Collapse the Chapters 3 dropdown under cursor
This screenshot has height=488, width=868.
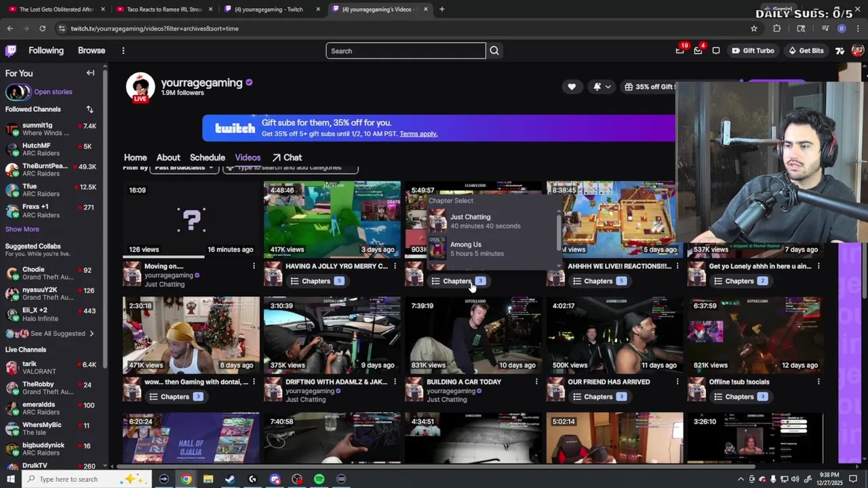(x=458, y=281)
